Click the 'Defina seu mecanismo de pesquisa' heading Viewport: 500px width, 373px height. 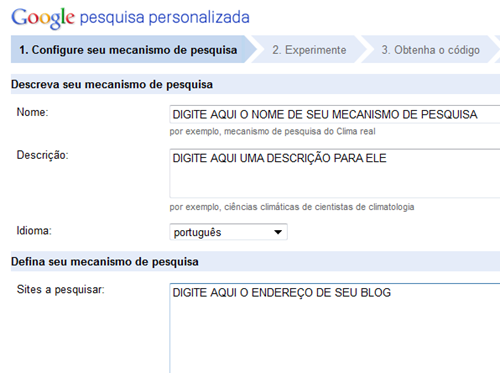coord(105,262)
